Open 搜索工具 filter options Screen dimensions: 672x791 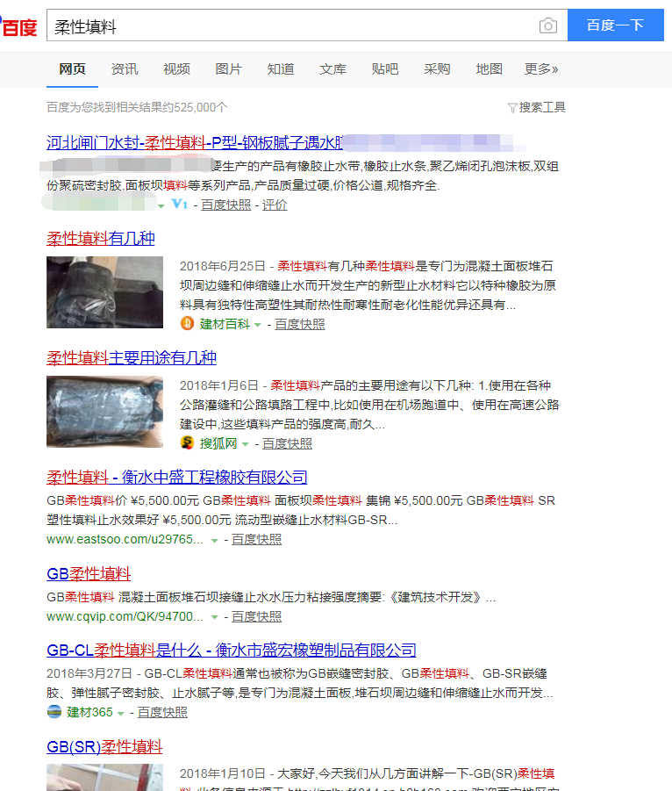click(542, 107)
